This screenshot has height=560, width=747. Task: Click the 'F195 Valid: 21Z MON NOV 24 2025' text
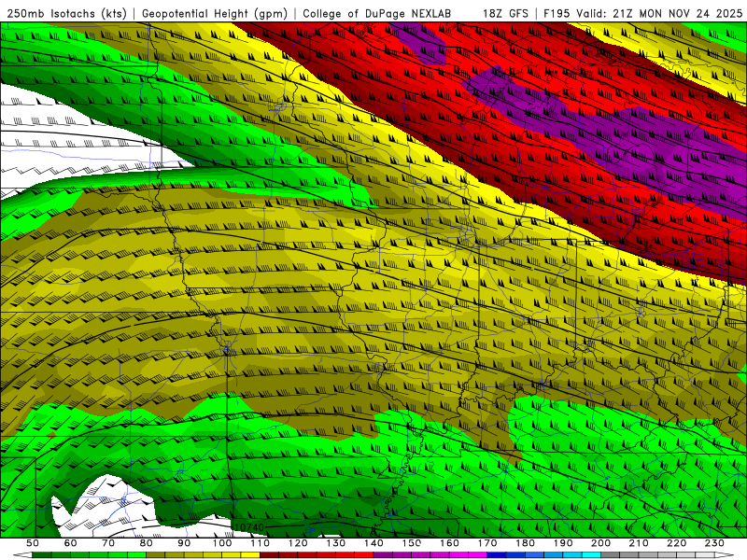643,13
